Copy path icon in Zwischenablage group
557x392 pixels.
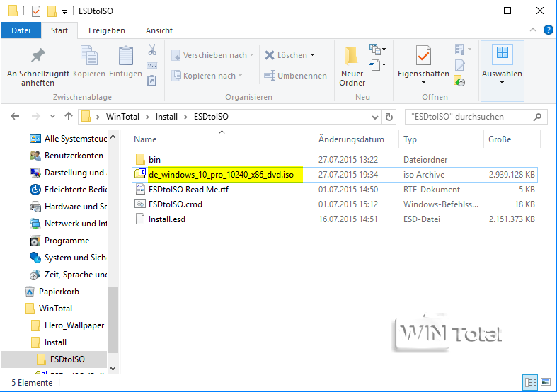[x=152, y=66]
